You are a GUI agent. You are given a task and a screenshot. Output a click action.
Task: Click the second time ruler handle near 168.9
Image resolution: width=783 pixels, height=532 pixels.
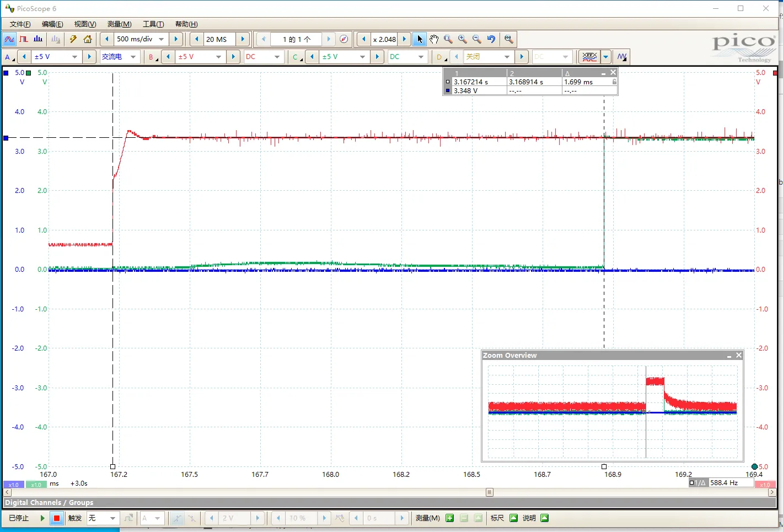tap(604, 466)
